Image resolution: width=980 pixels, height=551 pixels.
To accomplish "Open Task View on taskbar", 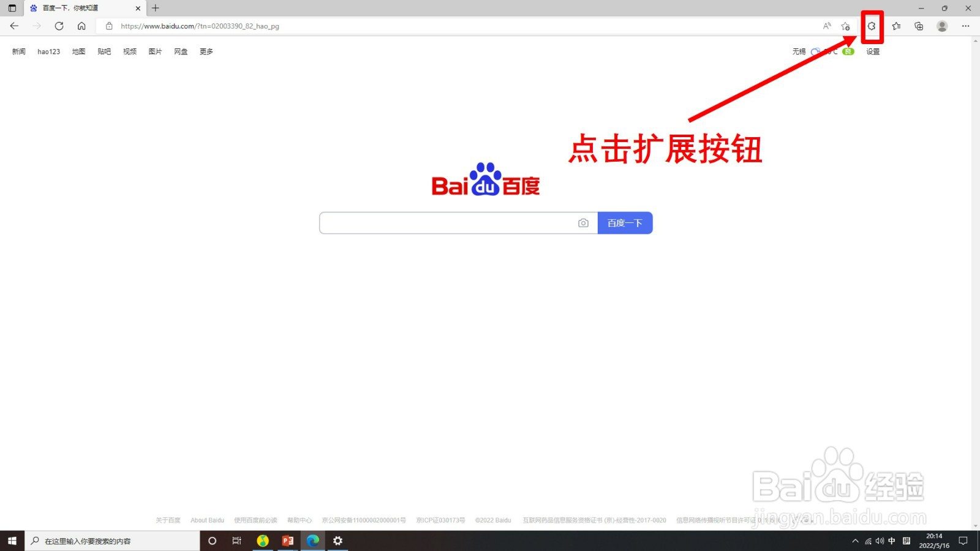I will (x=236, y=541).
